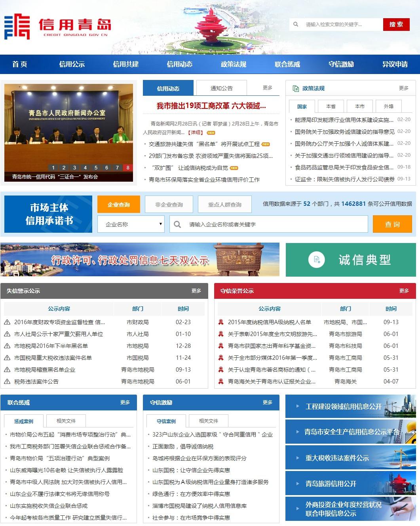Image resolution: width=420 pixels, height=526 pixels.
Task: Click the magnifier icon in top search box
Action: pos(296,25)
